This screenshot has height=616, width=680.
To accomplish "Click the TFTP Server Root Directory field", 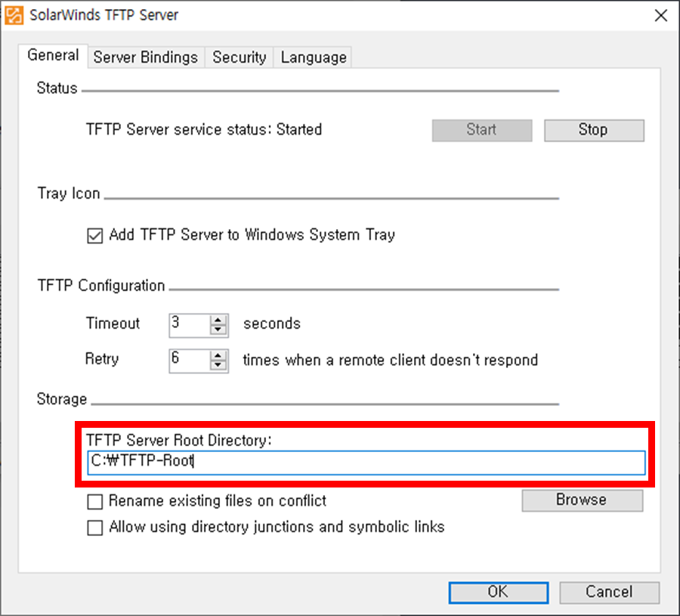I will click(x=366, y=463).
